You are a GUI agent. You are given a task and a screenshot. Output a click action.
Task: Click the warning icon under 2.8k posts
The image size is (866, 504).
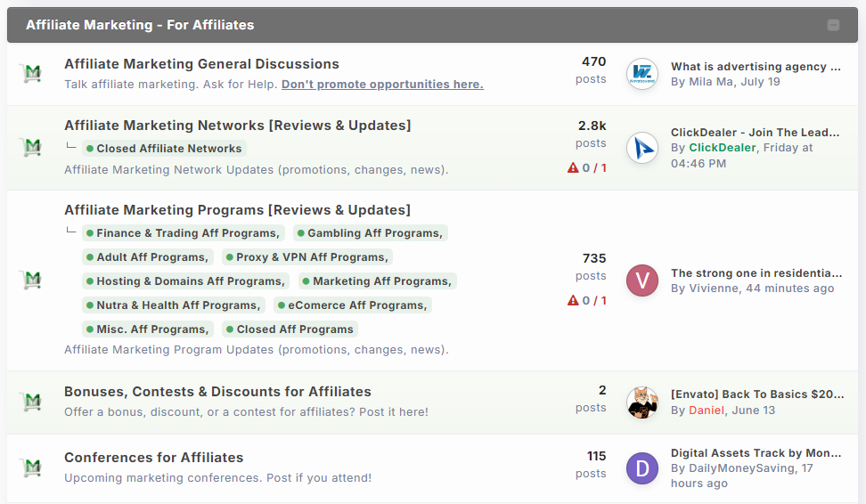573,167
